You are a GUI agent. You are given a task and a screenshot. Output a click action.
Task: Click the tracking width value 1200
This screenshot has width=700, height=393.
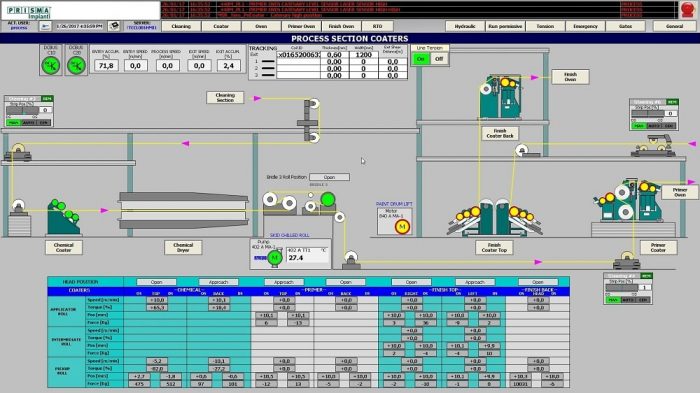(x=363, y=54)
